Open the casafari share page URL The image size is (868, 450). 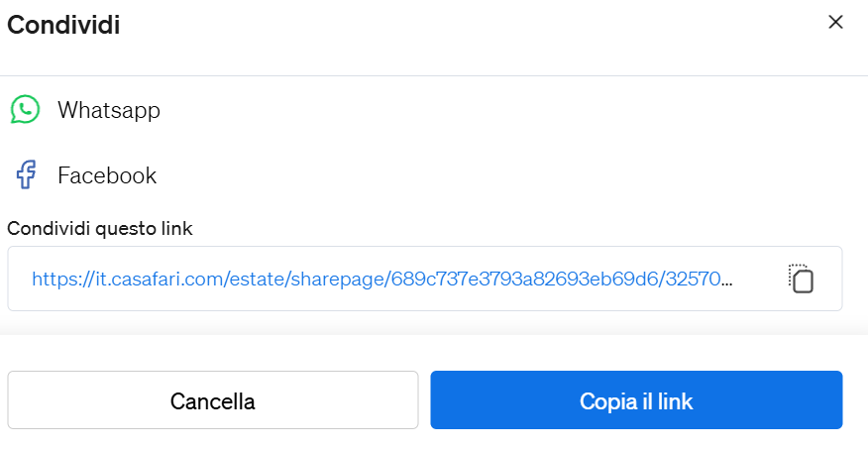pyautogui.click(x=381, y=280)
